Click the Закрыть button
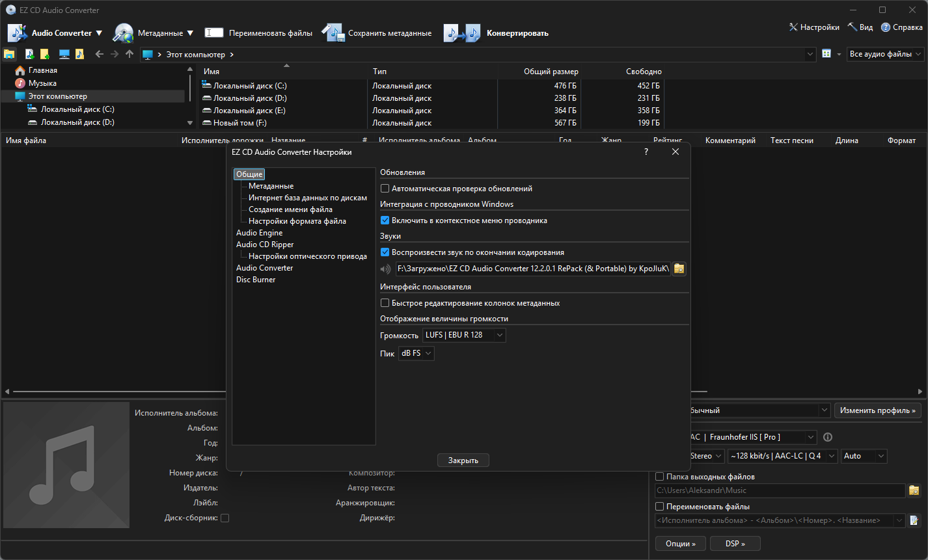Screen dimensions: 928x560 pyautogui.click(x=463, y=460)
